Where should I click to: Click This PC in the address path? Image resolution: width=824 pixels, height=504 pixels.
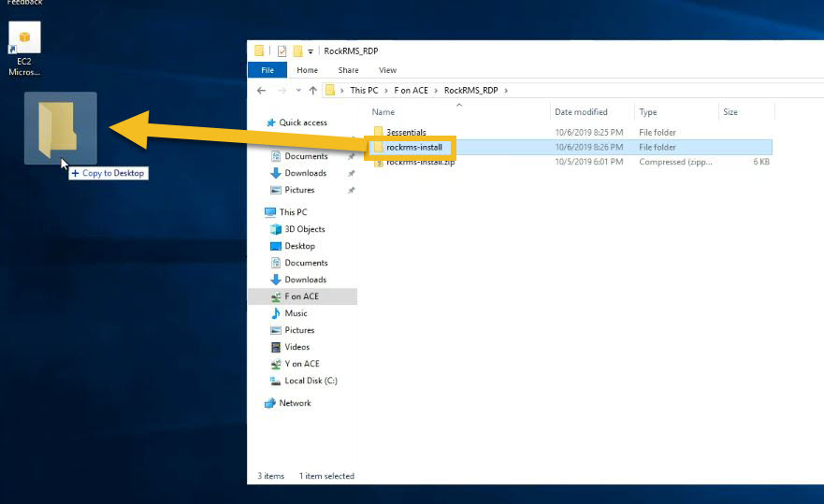pyautogui.click(x=364, y=91)
